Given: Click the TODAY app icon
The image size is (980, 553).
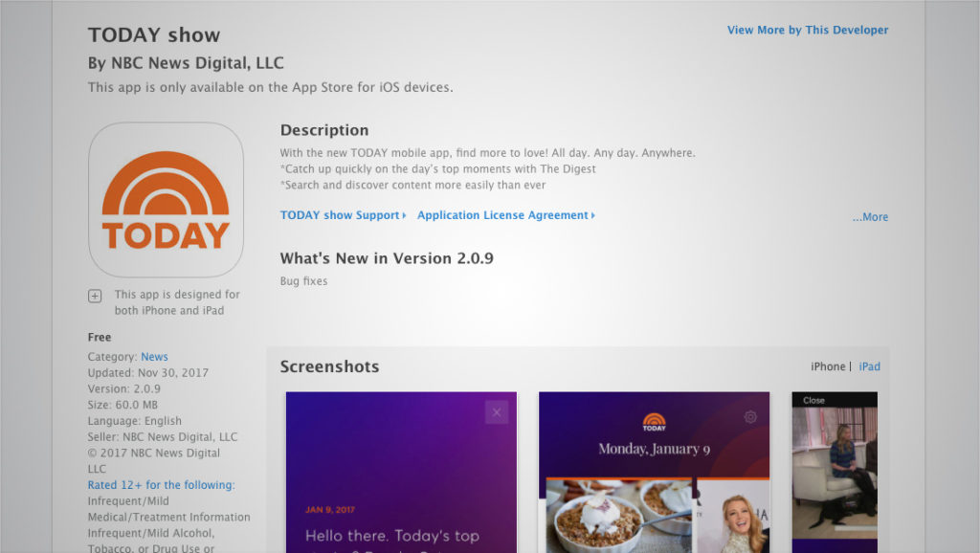Looking at the screenshot, I should pos(165,199).
